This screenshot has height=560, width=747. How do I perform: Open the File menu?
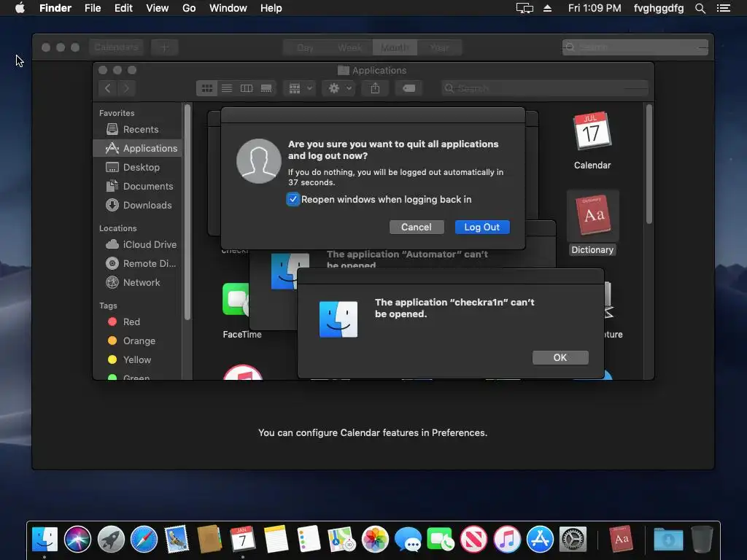(x=93, y=8)
